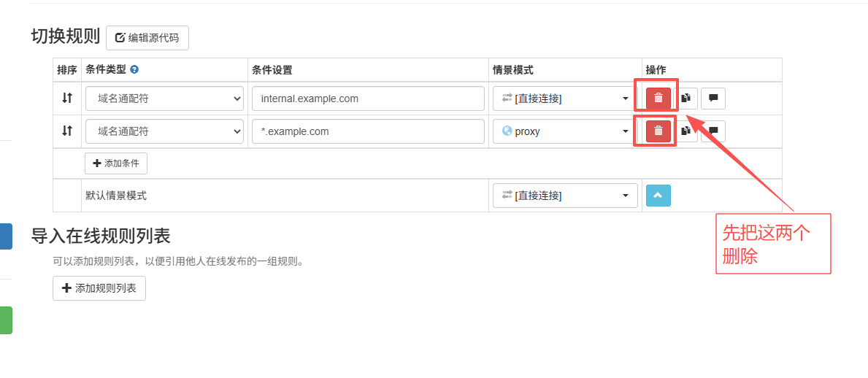Click 操作 column header
868x378 pixels.
click(x=656, y=70)
